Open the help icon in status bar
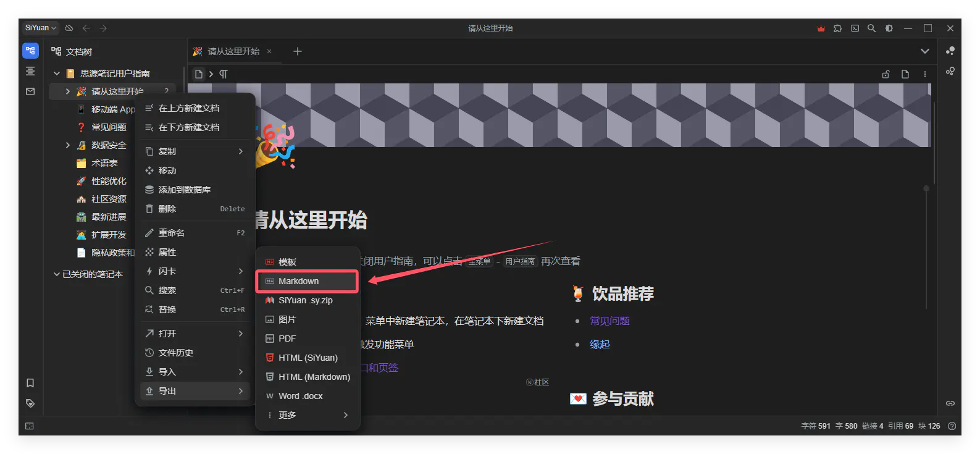980x454 pixels. [x=952, y=426]
